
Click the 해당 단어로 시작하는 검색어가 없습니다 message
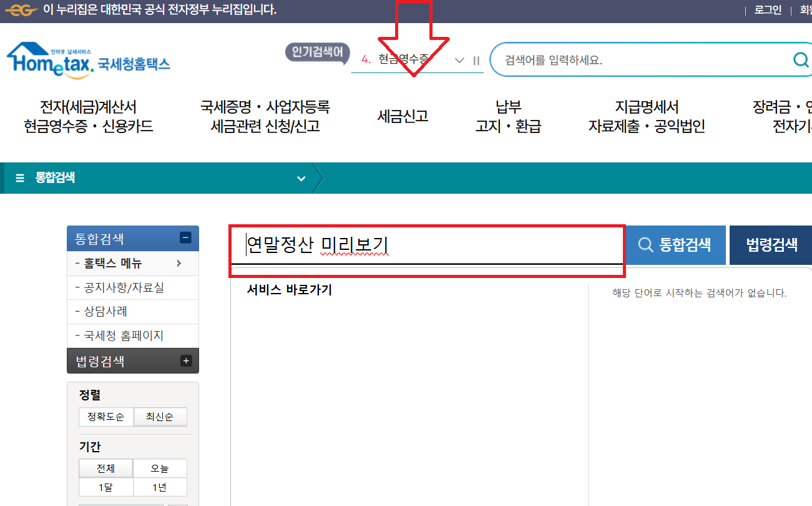pyautogui.click(x=699, y=293)
